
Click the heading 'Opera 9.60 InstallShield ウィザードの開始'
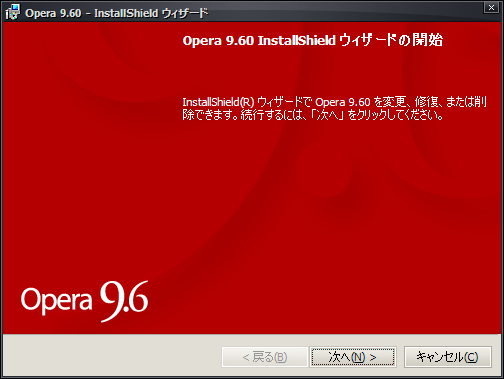pyautogui.click(x=313, y=40)
